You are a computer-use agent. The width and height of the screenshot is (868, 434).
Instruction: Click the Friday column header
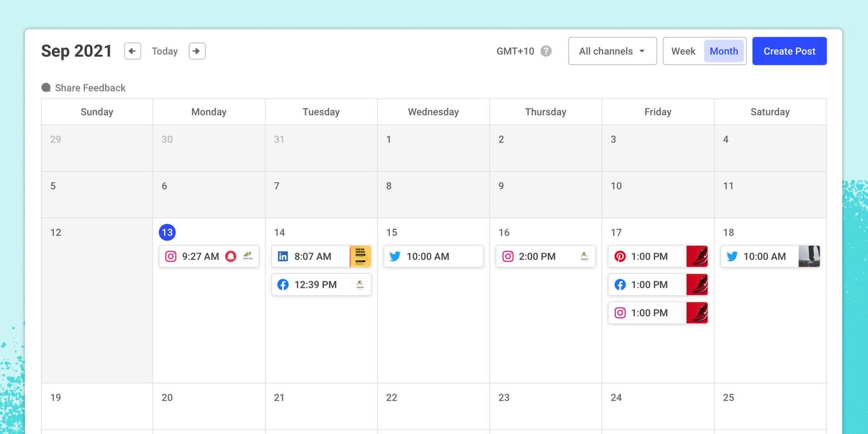pyautogui.click(x=658, y=112)
